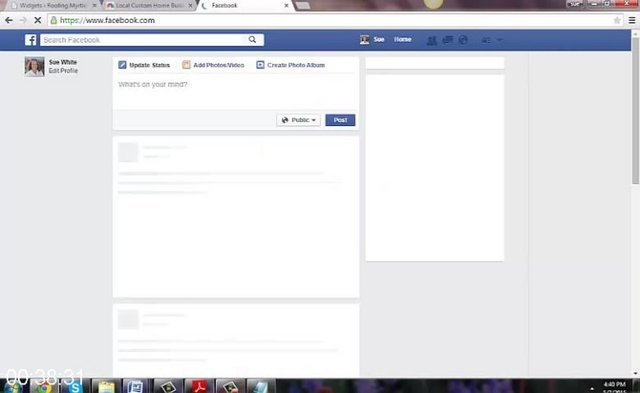
Task: Click the taskbar clock showing 4:40 PM
Action: [x=614, y=384]
